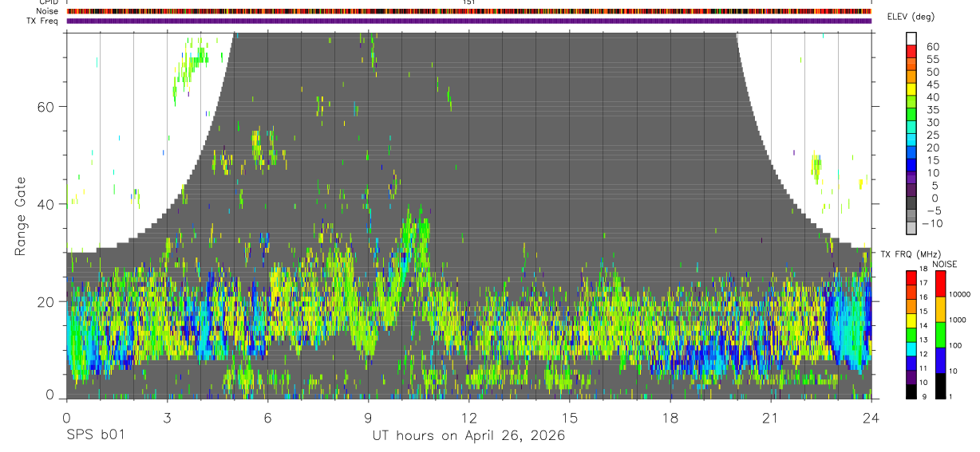Click '1' on the NOISE scale

(x=949, y=397)
